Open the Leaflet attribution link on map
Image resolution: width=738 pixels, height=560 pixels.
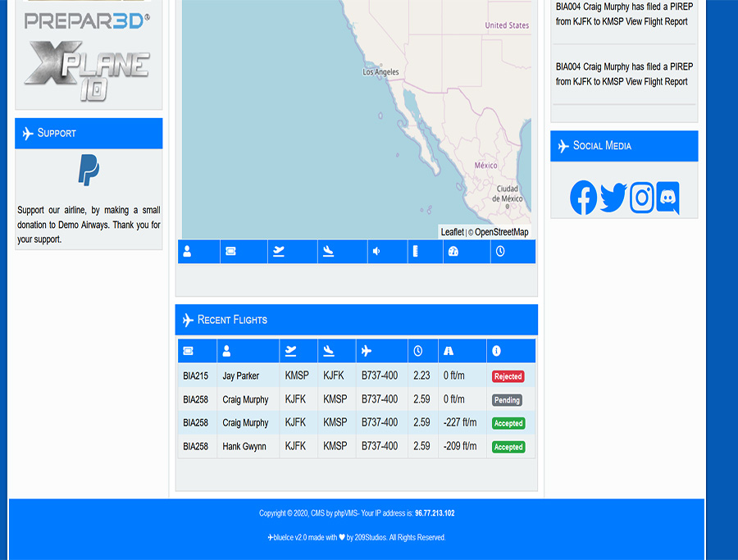pos(452,232)
